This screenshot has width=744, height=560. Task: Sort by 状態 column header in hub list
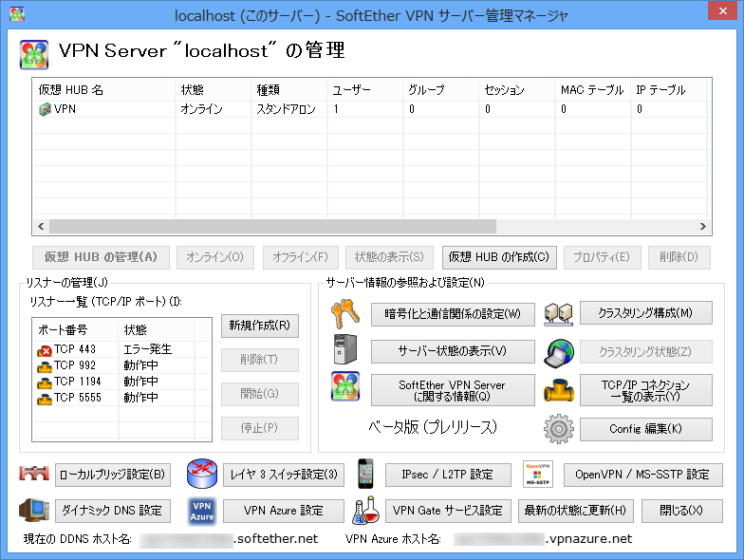point(213,89)
